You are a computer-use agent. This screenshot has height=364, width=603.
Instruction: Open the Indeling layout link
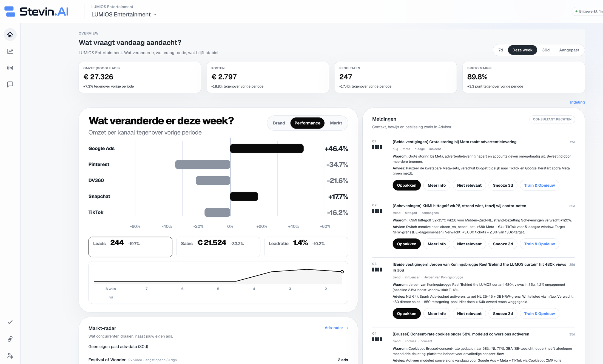(x=577, y=102)
